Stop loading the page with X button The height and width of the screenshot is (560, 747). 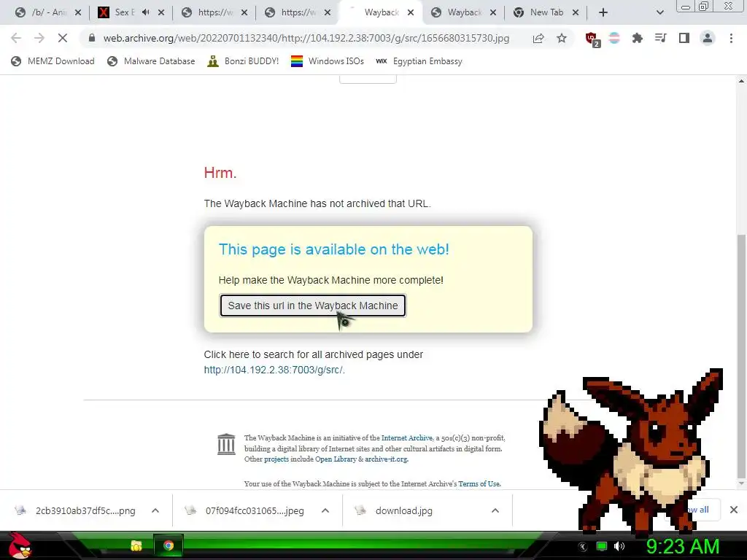(x=63, y=38)
